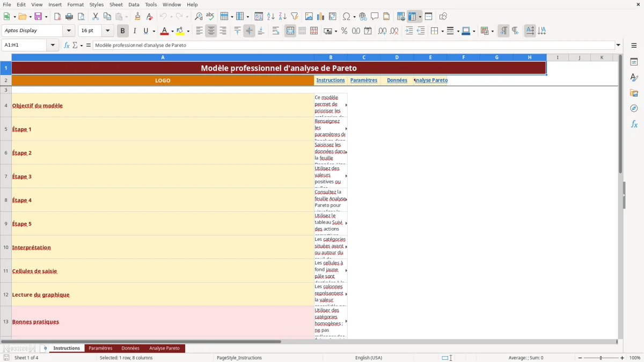Image resolution: width=644 pixels, height=362 pixels.
Task: Open the Tools menu
Action: pyautogui.click(x=151, y=4)
